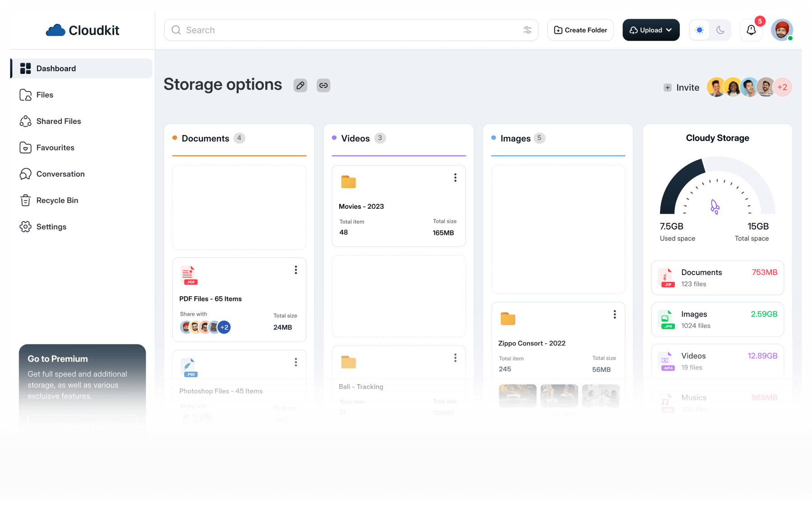Open the search filter options icon
812x514 pixels.
pyautogui.click(x=527, y=30)
